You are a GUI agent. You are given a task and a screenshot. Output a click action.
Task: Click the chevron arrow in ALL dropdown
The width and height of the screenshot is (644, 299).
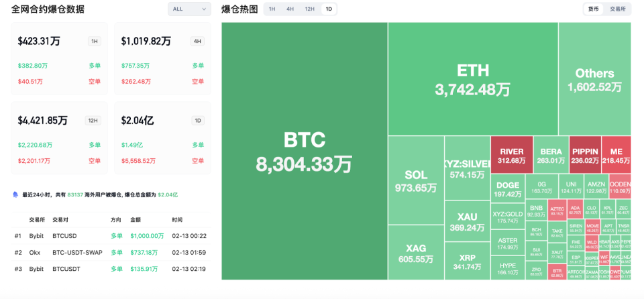point(204,9)
